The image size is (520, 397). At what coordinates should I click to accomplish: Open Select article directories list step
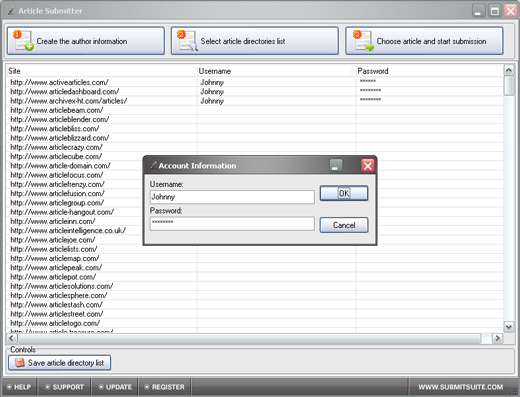[255, 41]
